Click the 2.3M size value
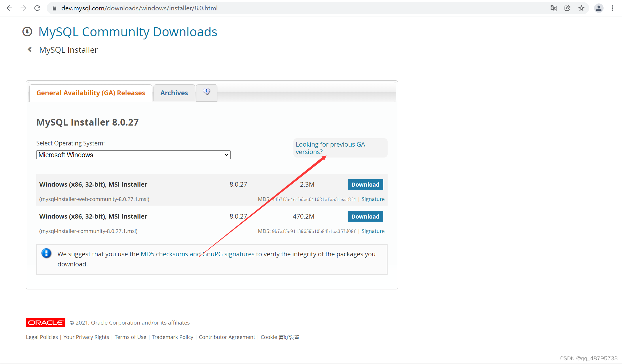This screenshot has height=364, width=622. (307, 184)
